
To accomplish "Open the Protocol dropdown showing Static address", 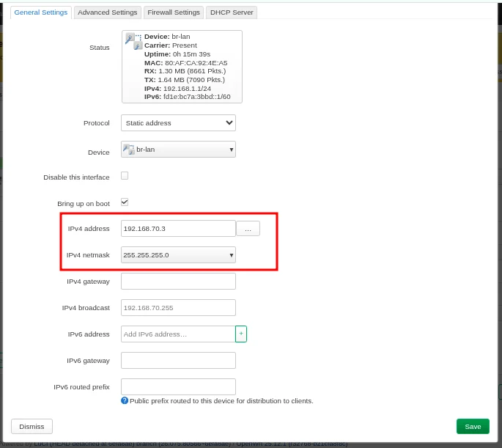I will tap(178, 123).
